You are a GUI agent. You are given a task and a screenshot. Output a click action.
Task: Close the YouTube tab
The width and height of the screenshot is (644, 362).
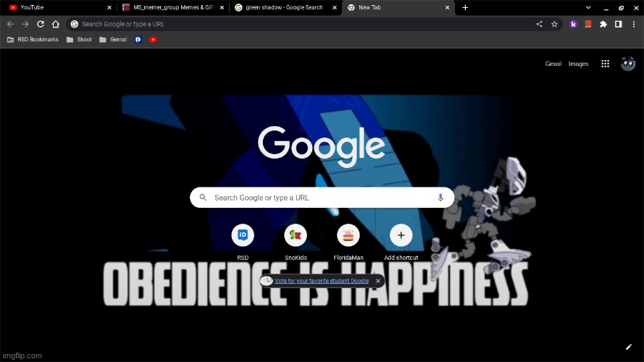point(109,7)
